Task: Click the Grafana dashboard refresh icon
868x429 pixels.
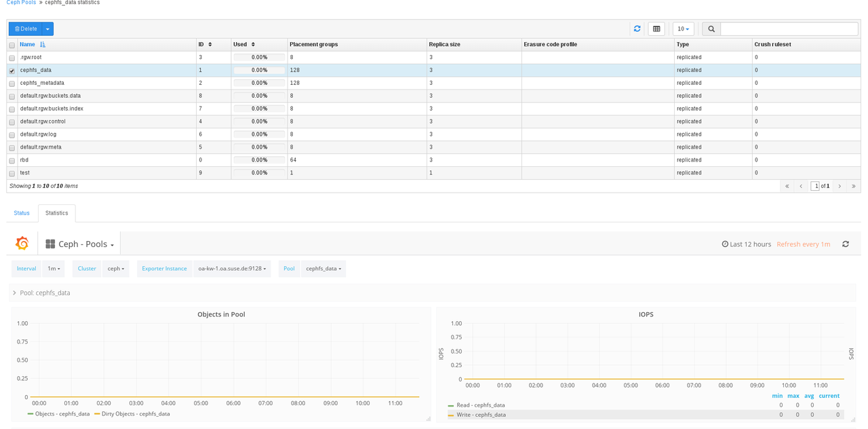Action: pyautogui.click(x=846, y=244)
